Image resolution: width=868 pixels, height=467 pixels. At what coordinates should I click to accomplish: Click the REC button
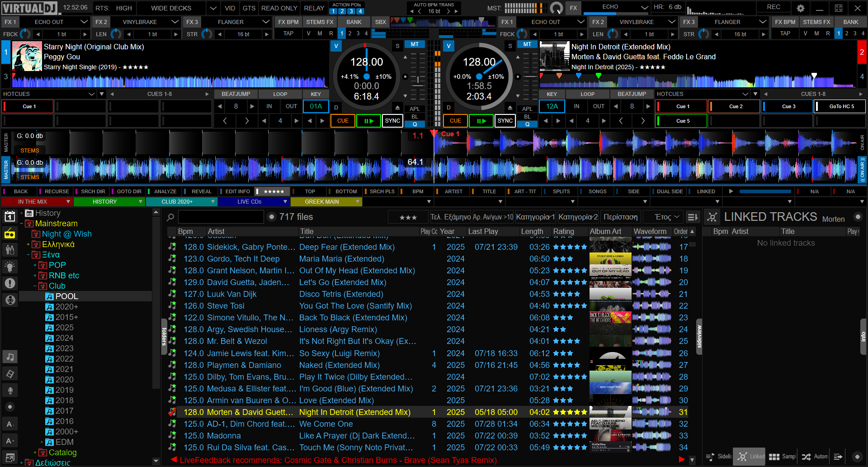click(x=773, y=7)
